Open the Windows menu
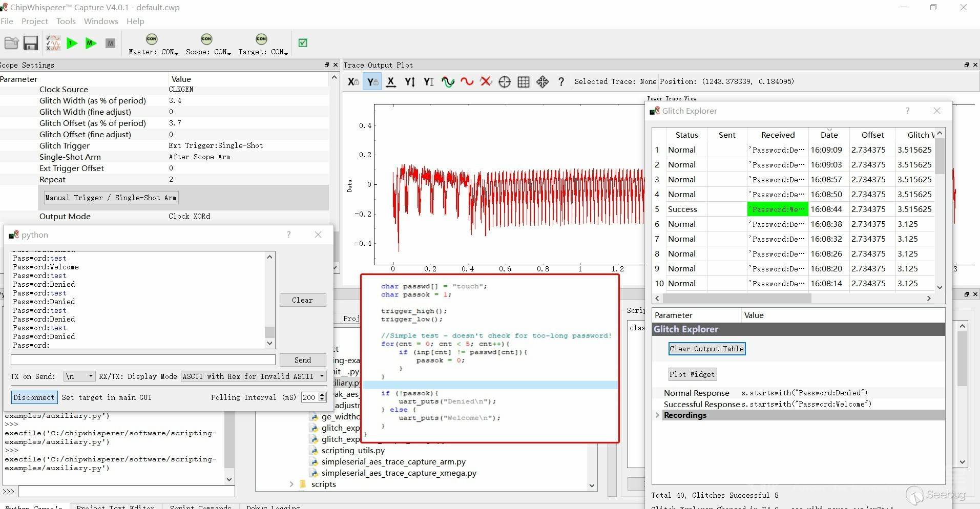Viewport: 980px width, 509px height. [101, 21]
